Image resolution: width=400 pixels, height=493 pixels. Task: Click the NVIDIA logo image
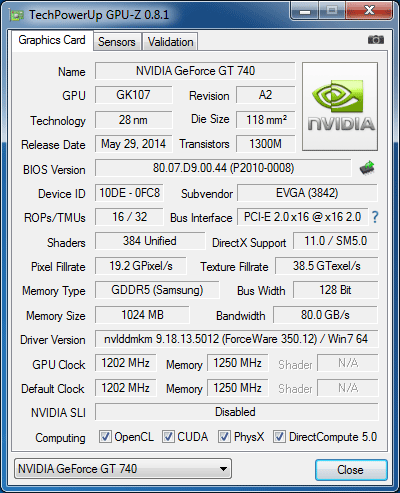tap(340, 106)
